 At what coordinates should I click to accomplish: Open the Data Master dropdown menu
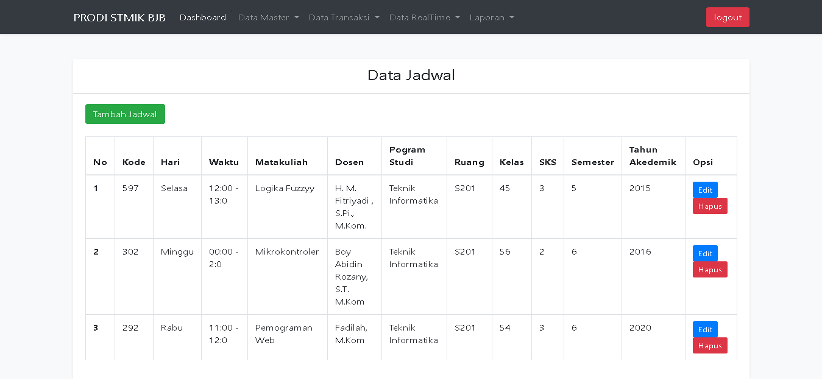click(268, 17)
